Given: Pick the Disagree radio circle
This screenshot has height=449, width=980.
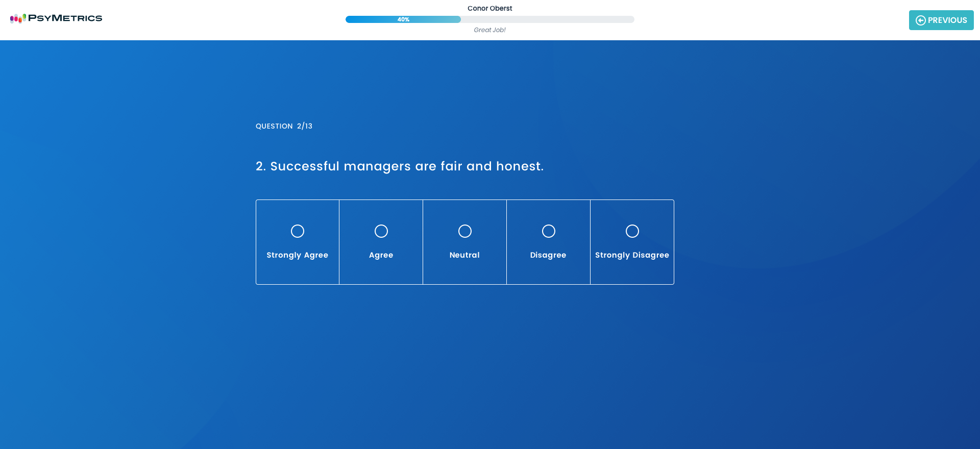Looking at the screenshot, I should 549,231.
